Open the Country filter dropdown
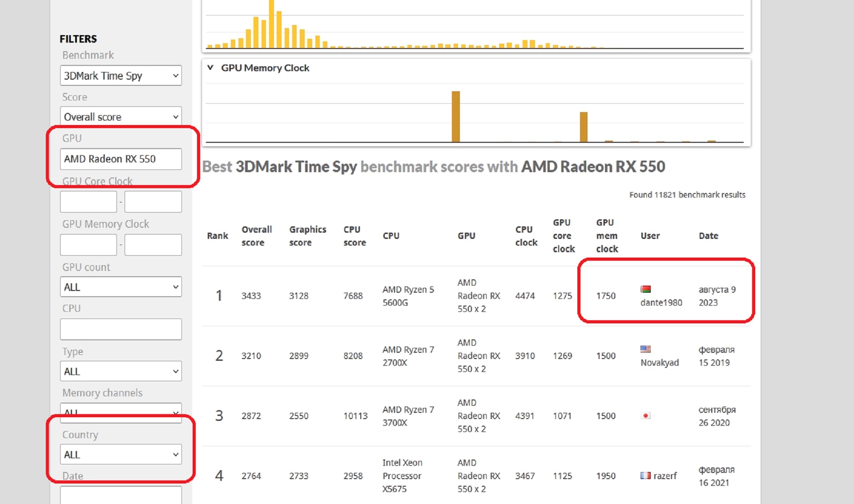Viewport: 854px width, 504px height. 121,455
